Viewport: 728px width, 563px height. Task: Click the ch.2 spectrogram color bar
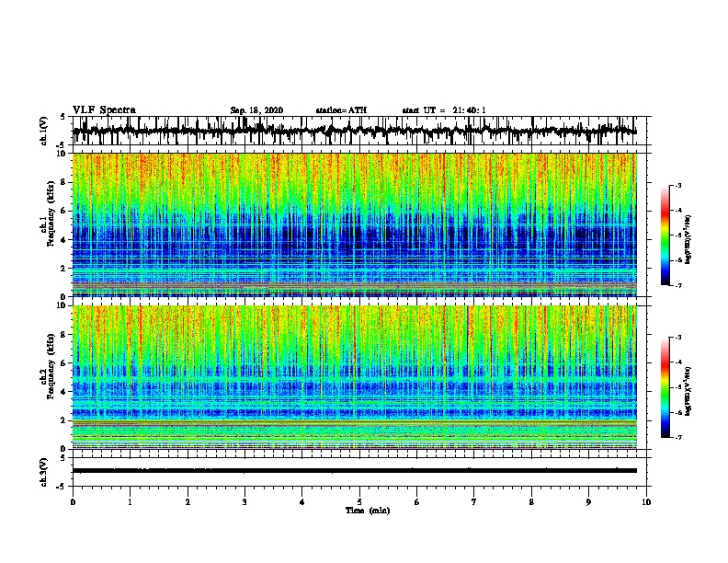(665, 387)
